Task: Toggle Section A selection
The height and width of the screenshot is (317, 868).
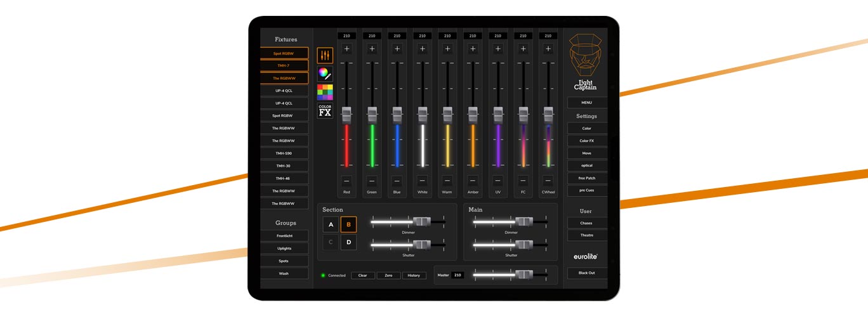Action: point(331,224)
